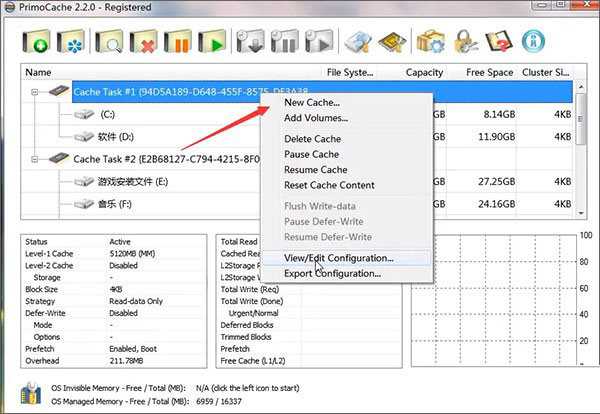The height and width of the screenshot is (414, 600).
Task: Click the Free Space column header
Action: 488,72
